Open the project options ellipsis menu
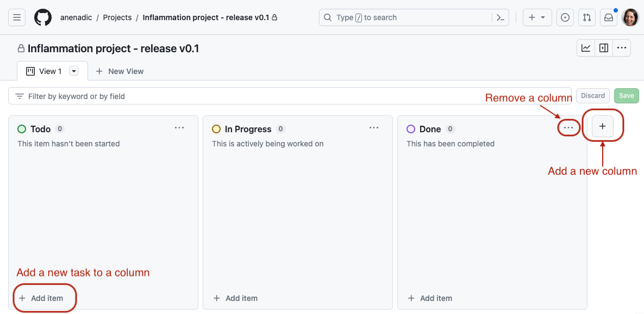 [621, 47]
